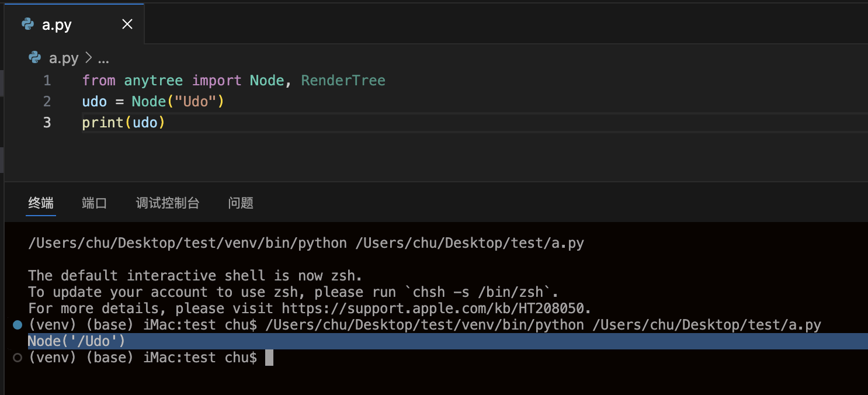The image size is (868, 395).
Task: Close the a.py editor tab
Action: tap(127, 24)
